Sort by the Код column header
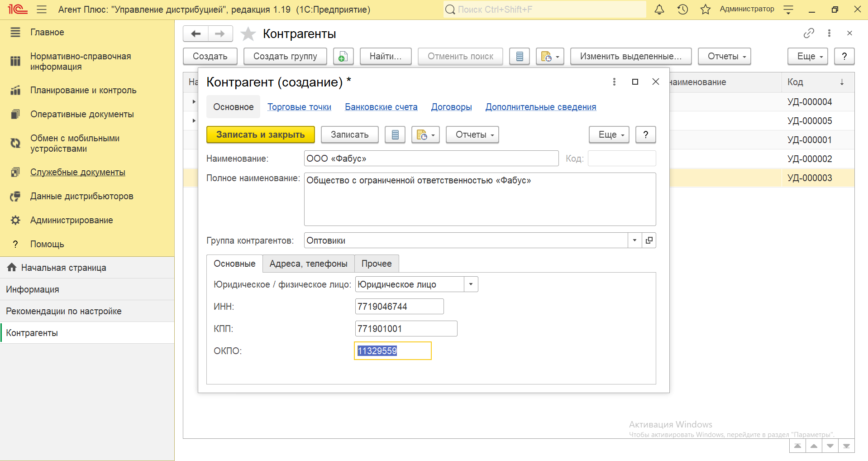Screen dimensions: 868x461 tap(818, 82)
